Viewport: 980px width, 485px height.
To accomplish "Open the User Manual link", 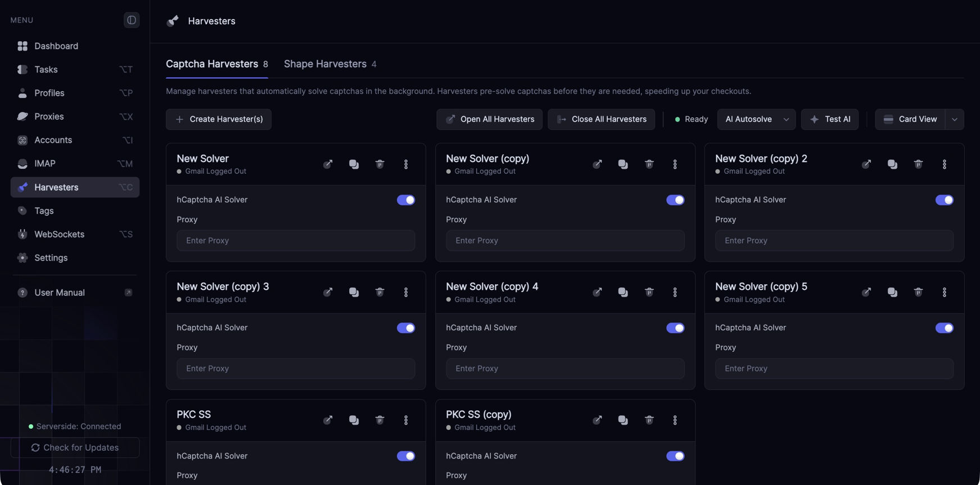I will [x=75, y=293].
